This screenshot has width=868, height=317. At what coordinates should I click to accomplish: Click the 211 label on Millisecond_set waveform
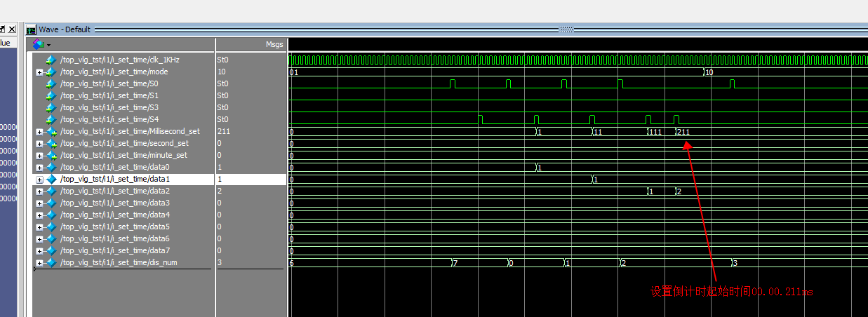684,132
